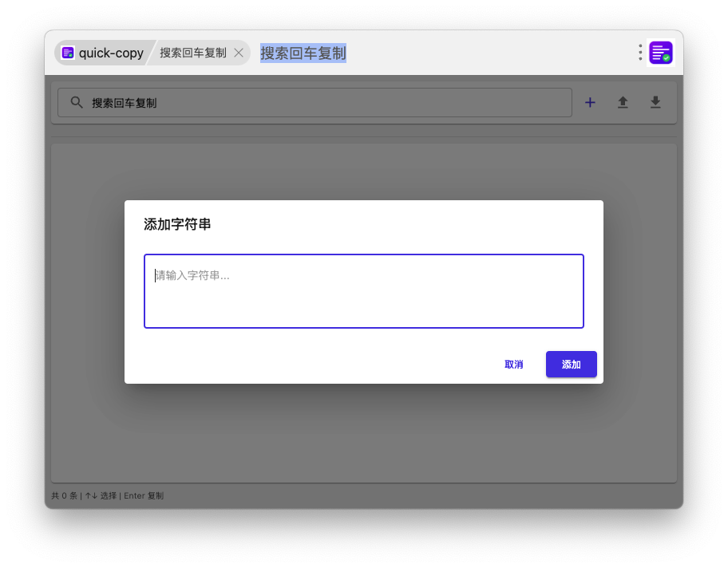This screenshot has height=568, width=728.
Task: Click the upload arrow icon
Action: pyautogui.click(x=623, y=103)
